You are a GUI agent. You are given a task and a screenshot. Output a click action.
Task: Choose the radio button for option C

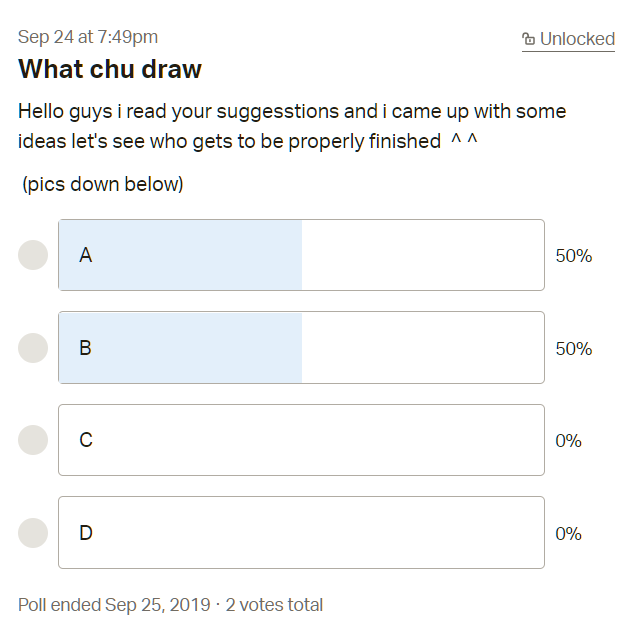[33, 440]
